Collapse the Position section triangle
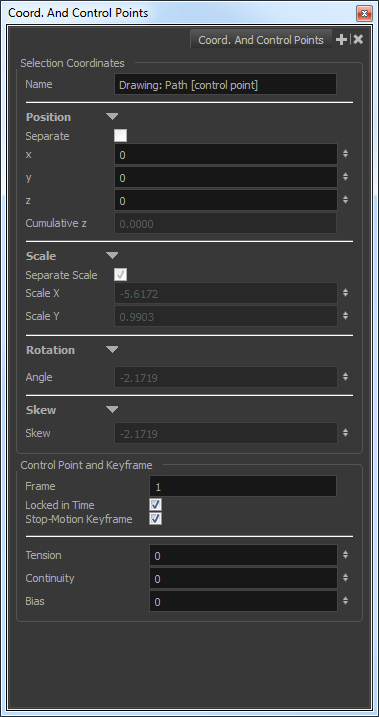379x717 pixels. coord(112,117)
